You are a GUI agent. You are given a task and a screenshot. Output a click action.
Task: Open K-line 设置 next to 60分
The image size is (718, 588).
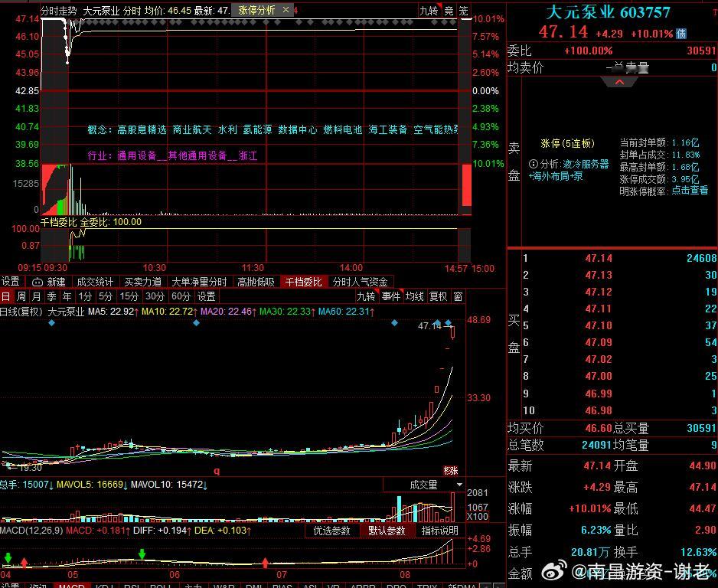[x=206, y=297]
